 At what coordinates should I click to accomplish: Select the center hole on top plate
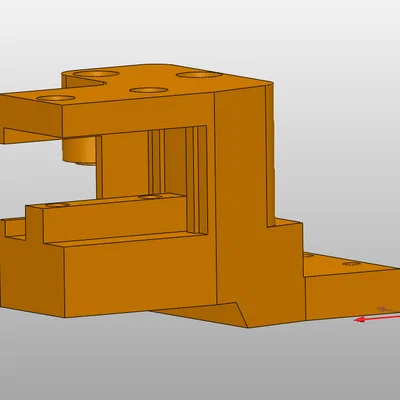point(149,90)
